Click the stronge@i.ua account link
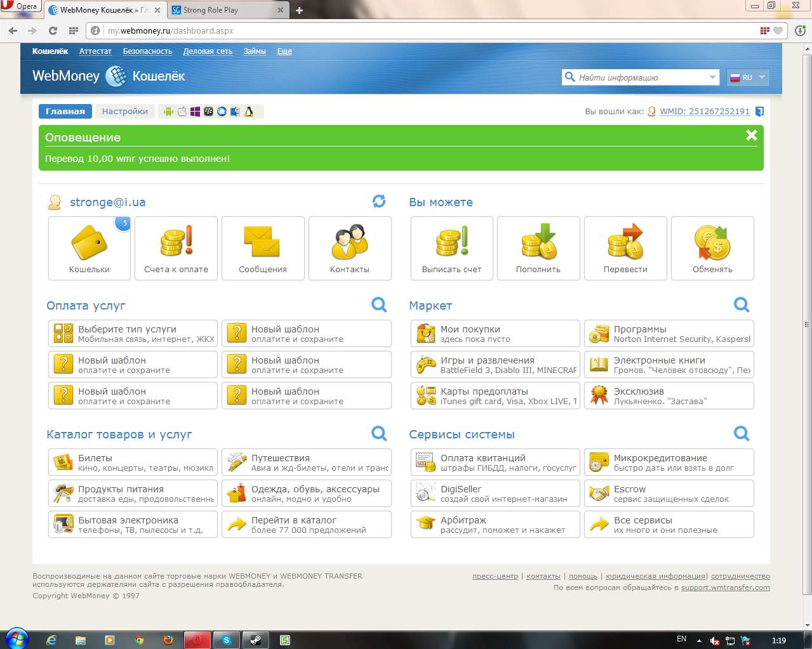The width and height of the screenshot is (812, 649). click(108, 202)
